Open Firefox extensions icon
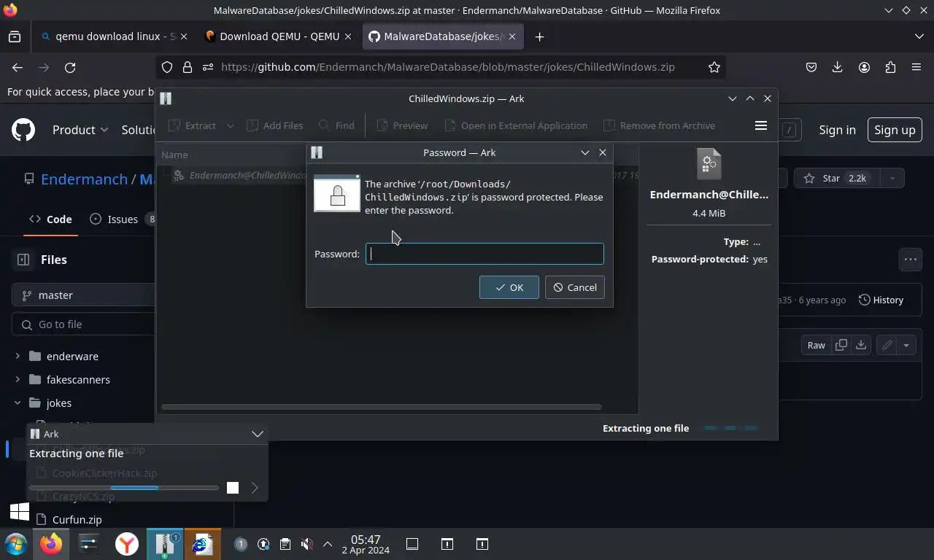This screenshot has width=934, height=560. [x=890, y=67]
